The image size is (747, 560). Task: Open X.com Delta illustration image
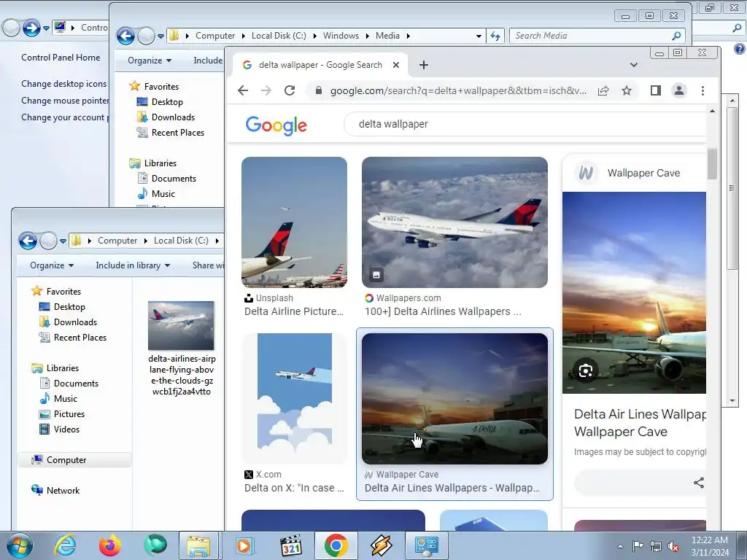(x=295, y=398)
